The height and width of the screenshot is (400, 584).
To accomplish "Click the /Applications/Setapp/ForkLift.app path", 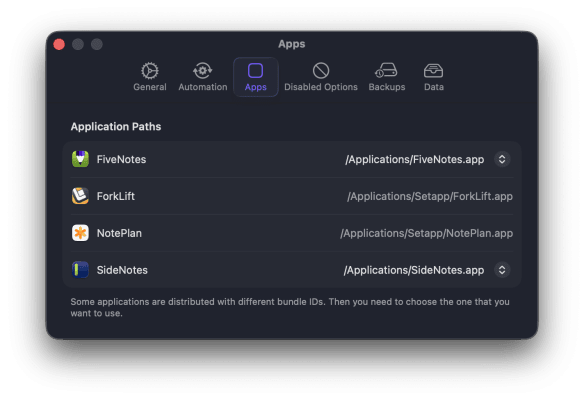I will tap(430, 196).
